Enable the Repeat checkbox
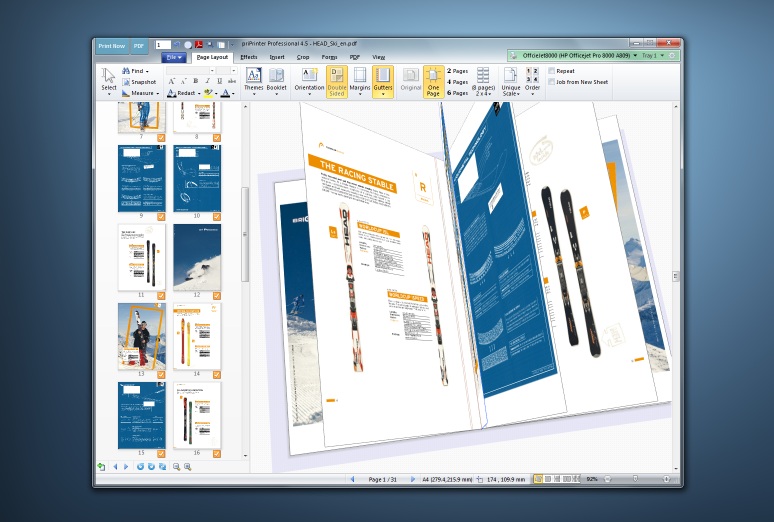 tap(552, 71)
